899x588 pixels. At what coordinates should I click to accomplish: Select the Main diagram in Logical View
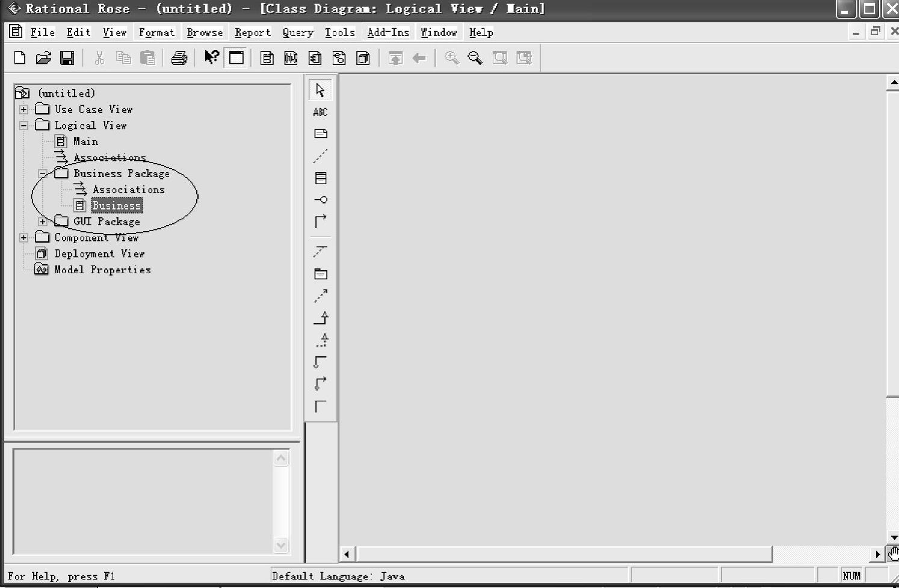point(85,141)
